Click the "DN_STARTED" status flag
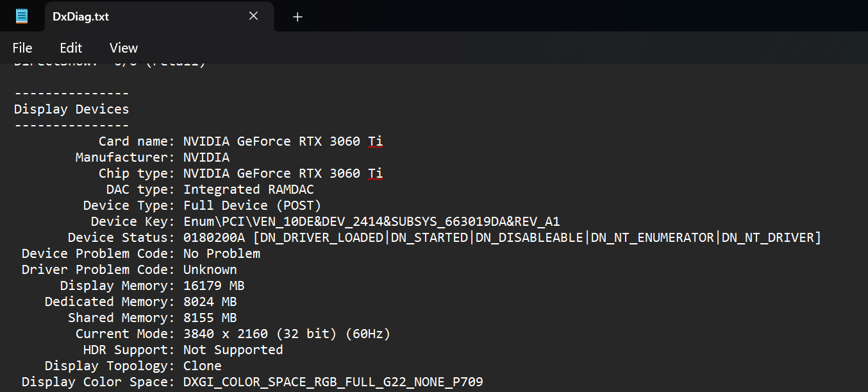 click(x=430, y=237)
